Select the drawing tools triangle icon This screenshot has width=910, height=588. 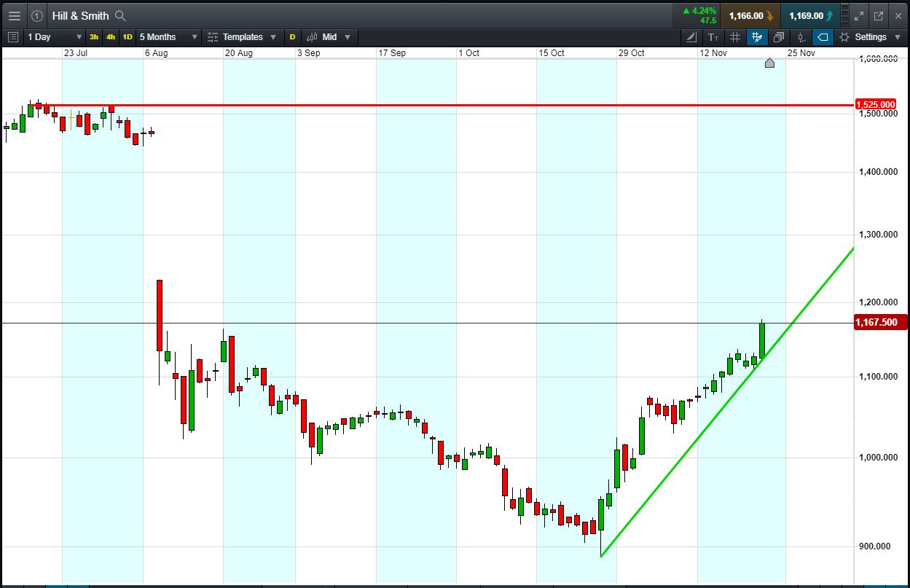click(691, 36)
